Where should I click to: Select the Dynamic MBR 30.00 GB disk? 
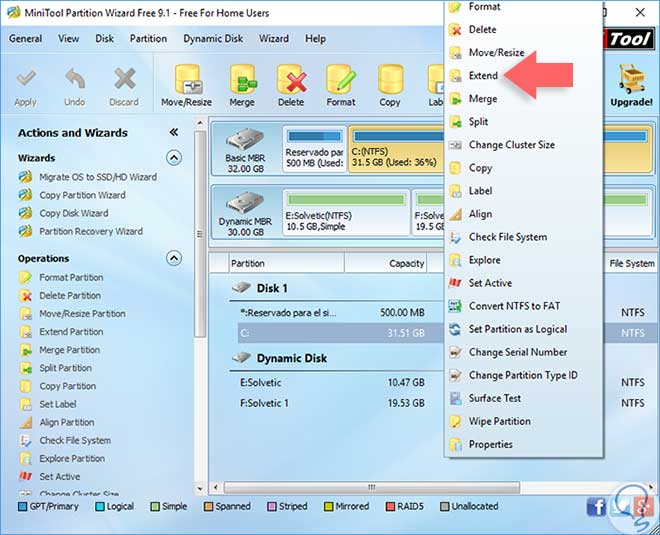point(245,213)
